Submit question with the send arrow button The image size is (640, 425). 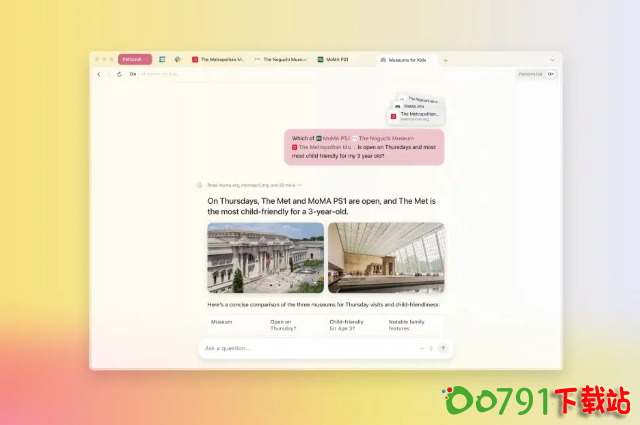click(443, 348)
